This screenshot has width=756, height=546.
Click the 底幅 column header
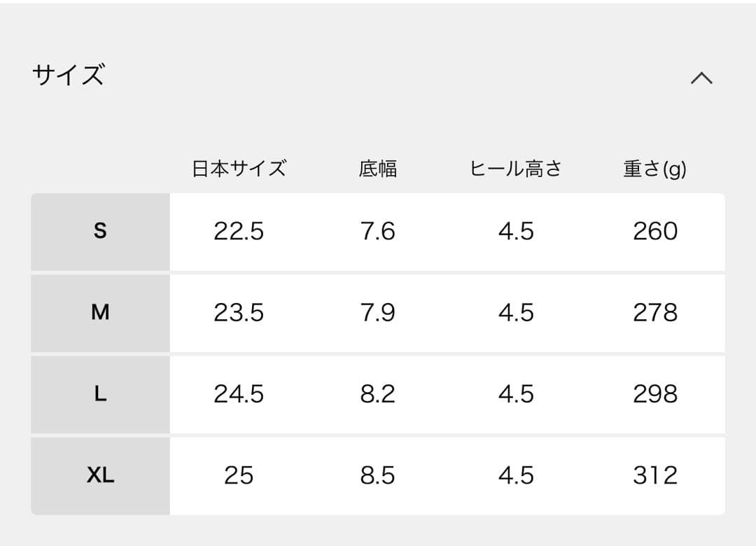coord(379,168)
